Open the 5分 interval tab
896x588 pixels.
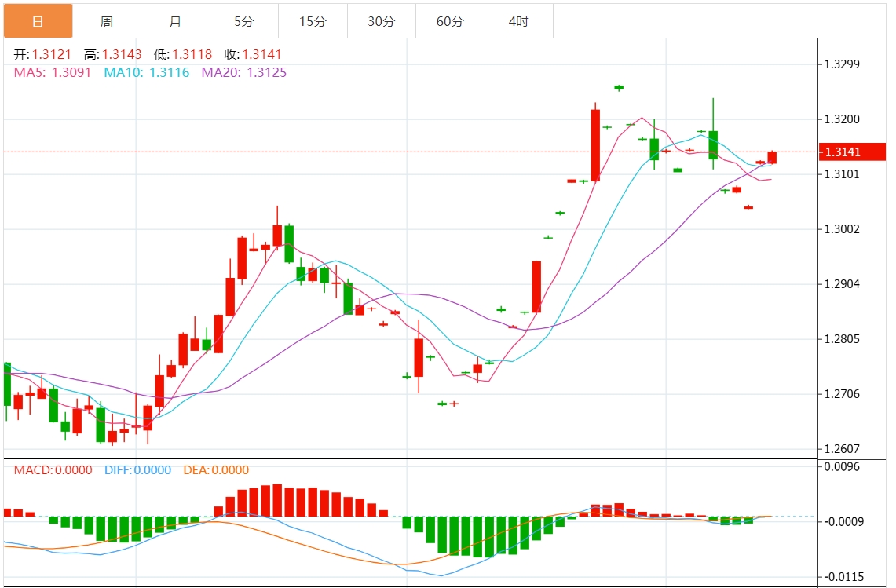coord(244,21)
